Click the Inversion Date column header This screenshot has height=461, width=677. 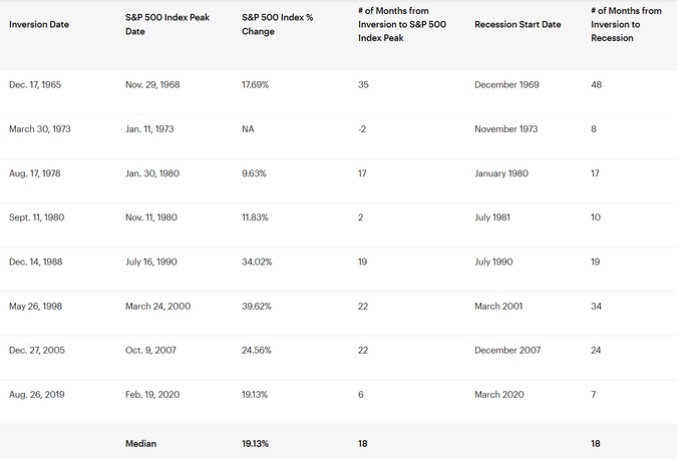point(39,24)
